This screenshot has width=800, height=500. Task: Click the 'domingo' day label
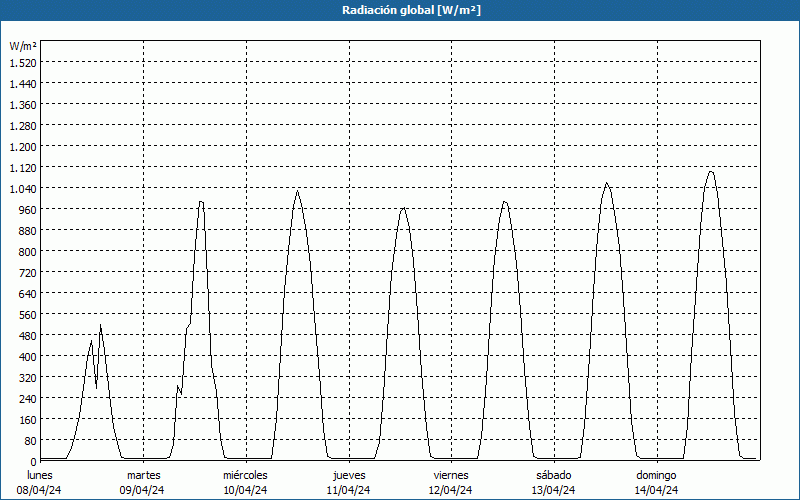click(x=656, y=475)
